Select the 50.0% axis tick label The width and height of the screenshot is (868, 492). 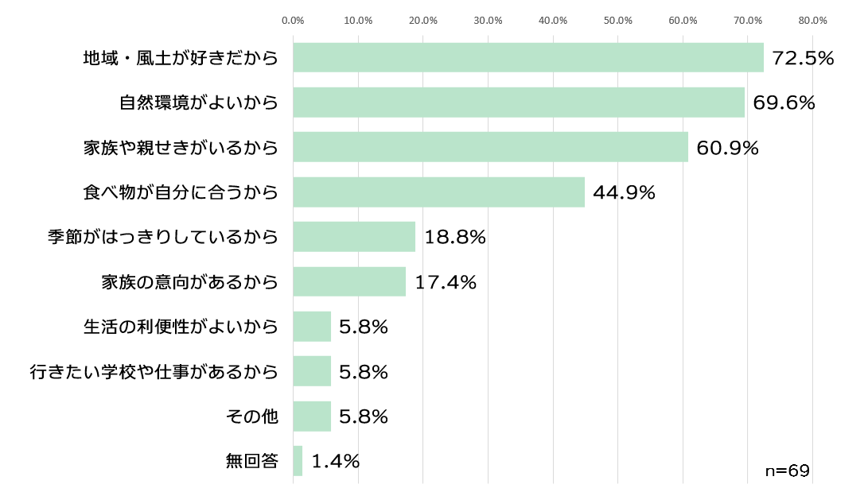click(618, 21)
